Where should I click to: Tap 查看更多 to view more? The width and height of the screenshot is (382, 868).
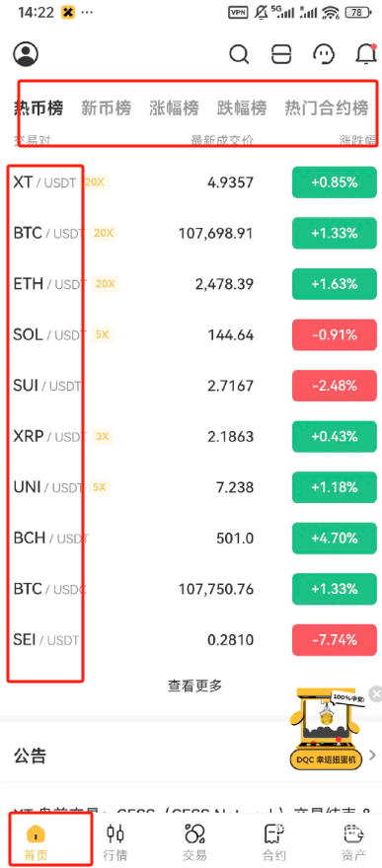tap(194, 686)
